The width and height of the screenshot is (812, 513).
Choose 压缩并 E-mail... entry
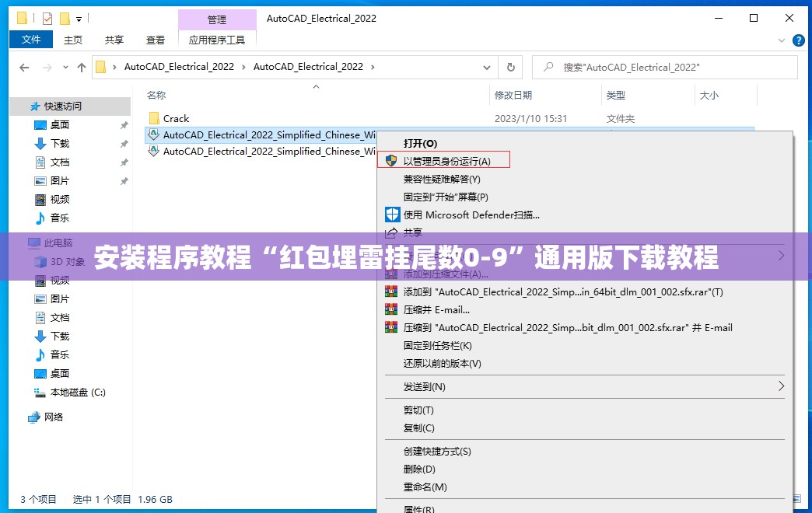[436, 309]
